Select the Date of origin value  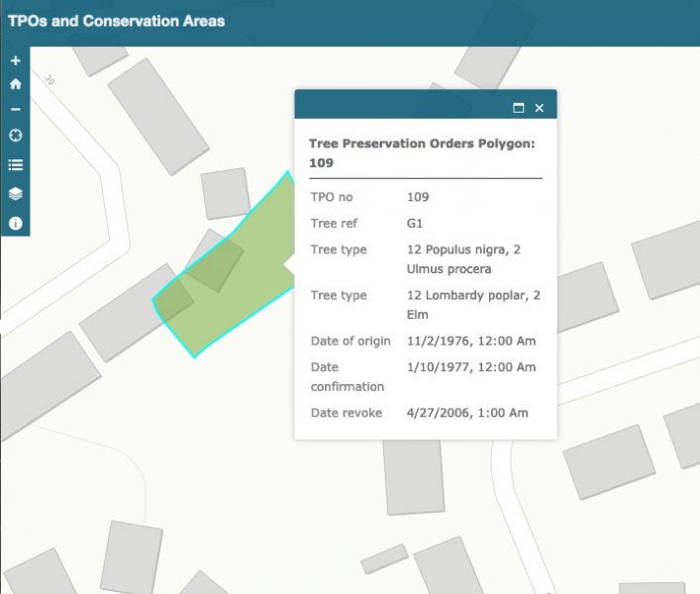point(471,342)
